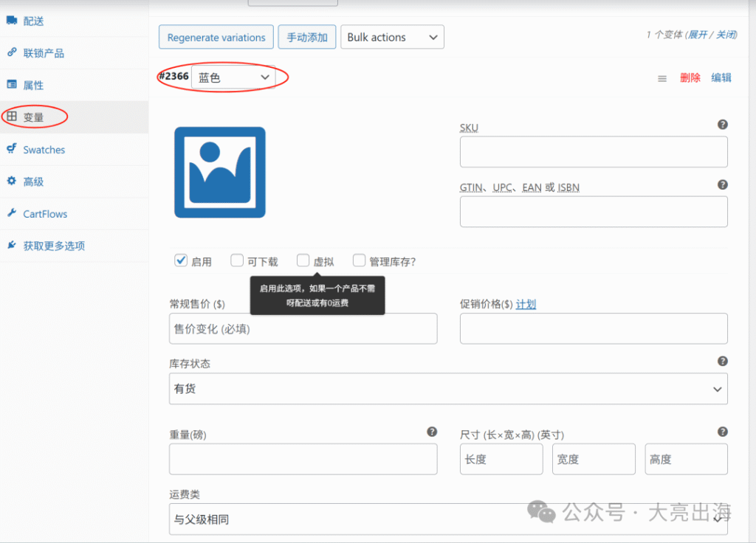Click the plug icon beside 获取更多选项
Screen dimensions: 756x543
(12, 245)
